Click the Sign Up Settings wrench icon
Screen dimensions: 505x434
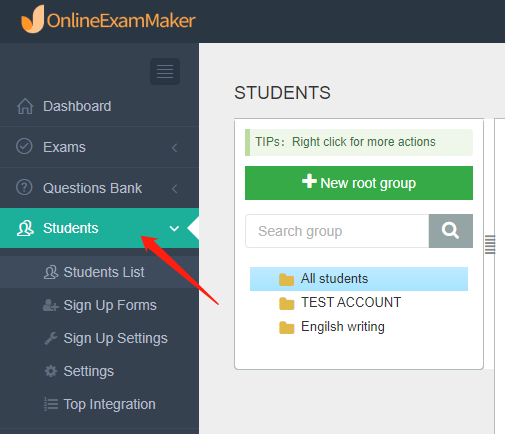point(51,338)
